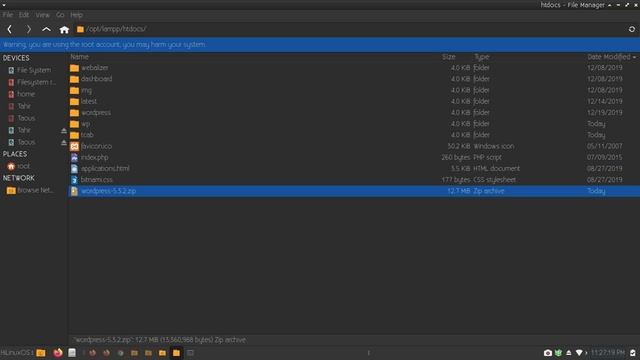Select the favicon.ico file name
The image size is (640, 360).
(96, 146)
